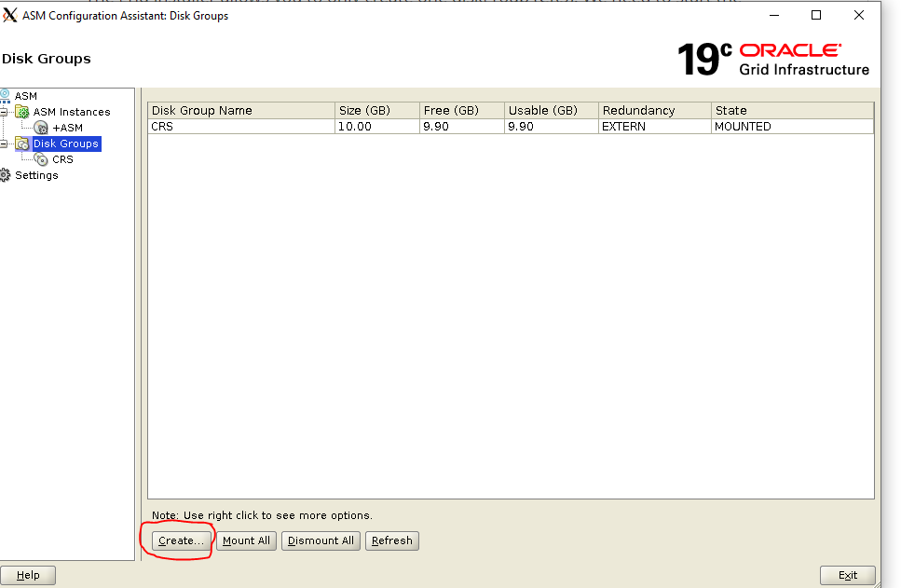This screenshot has width=901, height=588.
Task: Open Help
Action: tap(28, 575)
